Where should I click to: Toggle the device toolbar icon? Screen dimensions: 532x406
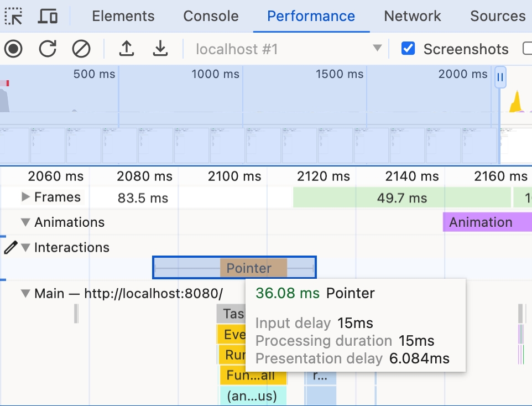(x=48, y=16)
